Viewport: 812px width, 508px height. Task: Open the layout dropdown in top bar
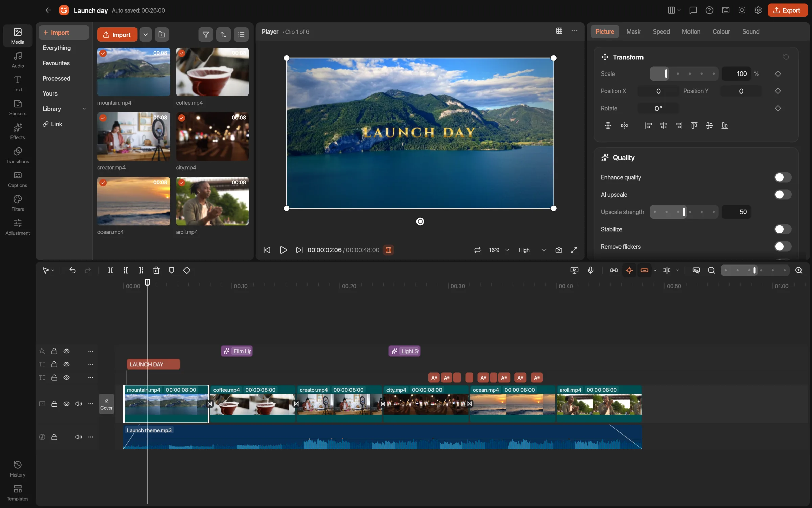tap(674, 10)
